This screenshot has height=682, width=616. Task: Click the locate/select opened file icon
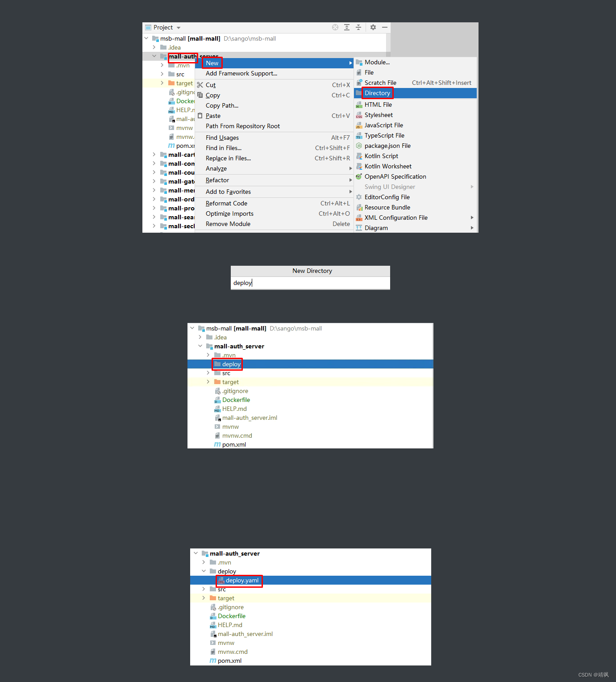[x=335, y=27]
